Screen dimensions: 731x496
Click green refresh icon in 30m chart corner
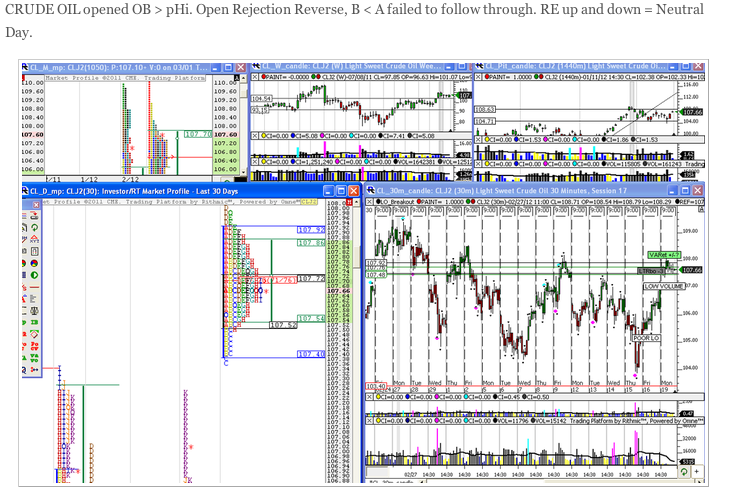pos(683,471)
